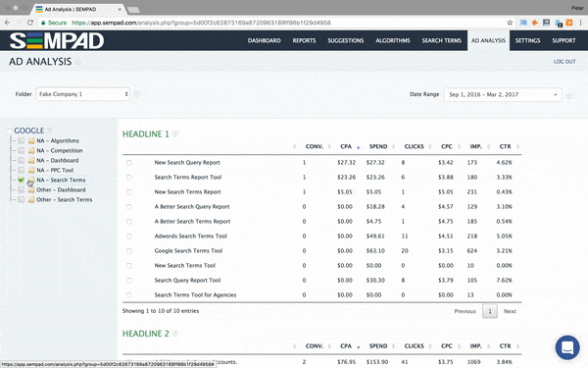Open the ALGORITHMS nav item
Image resolution: width=588 pixels, height=368 pixels.
click(x=393, y=40)
